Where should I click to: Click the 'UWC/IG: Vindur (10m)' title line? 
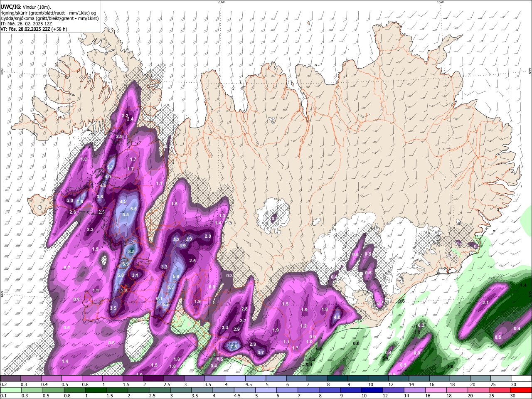[26, 7]
